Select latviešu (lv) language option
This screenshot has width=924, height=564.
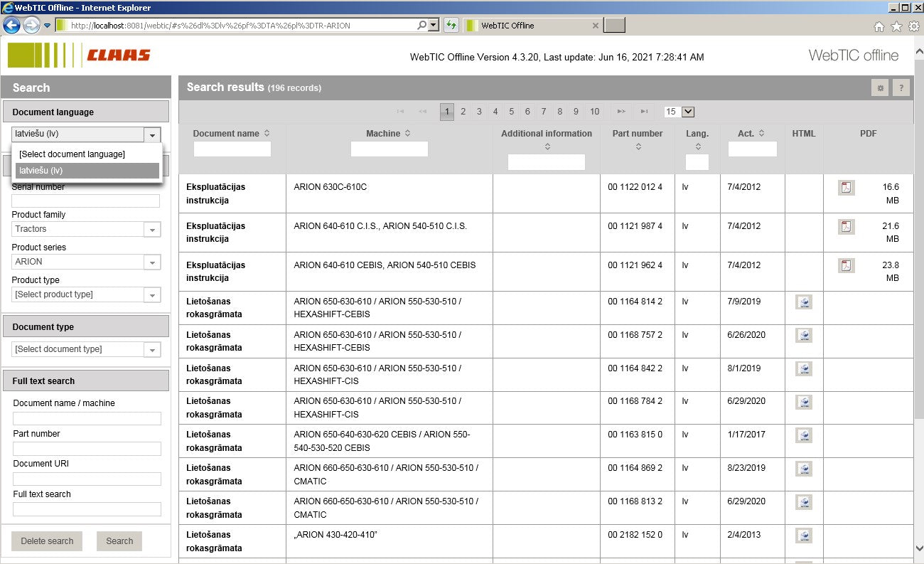point(87,171)
